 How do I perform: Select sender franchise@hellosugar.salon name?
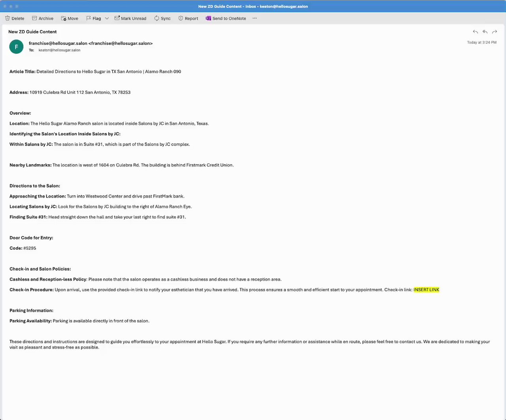coord(91,43)
